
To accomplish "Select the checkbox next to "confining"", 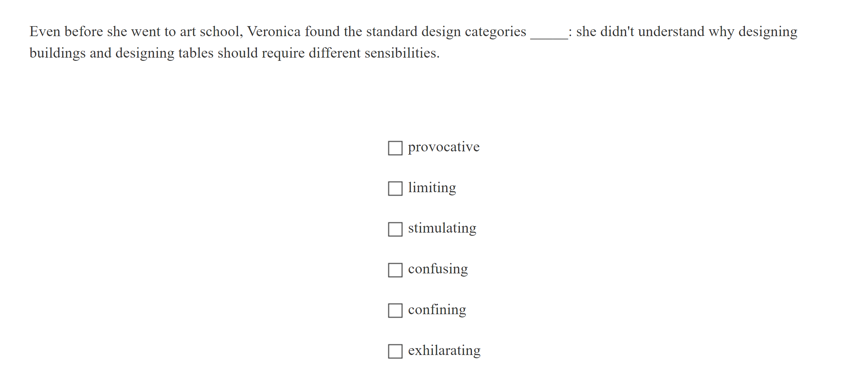I will 395,311.
